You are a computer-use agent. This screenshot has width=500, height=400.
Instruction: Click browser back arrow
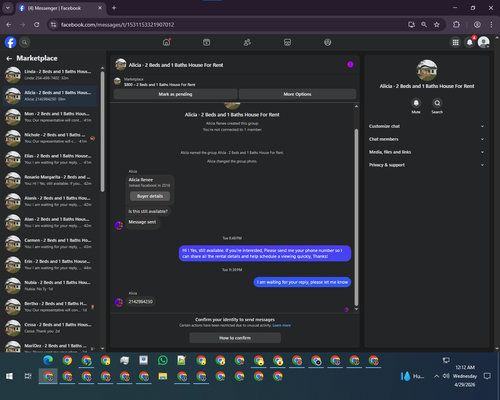click(x=9, y=25)
